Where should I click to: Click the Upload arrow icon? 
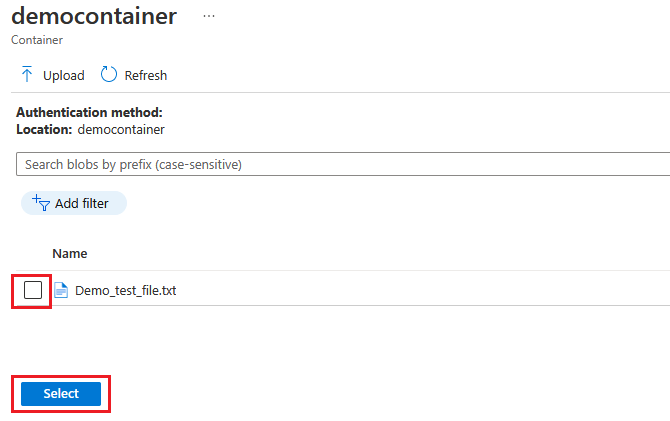27,74
